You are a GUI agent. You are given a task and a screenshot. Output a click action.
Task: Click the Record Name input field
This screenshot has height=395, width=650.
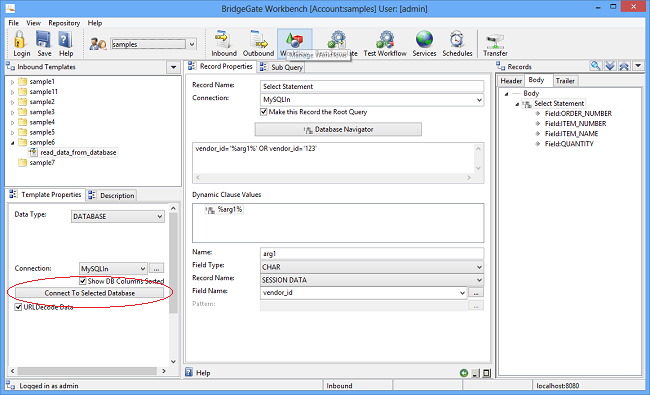click(x=372, y=86)
